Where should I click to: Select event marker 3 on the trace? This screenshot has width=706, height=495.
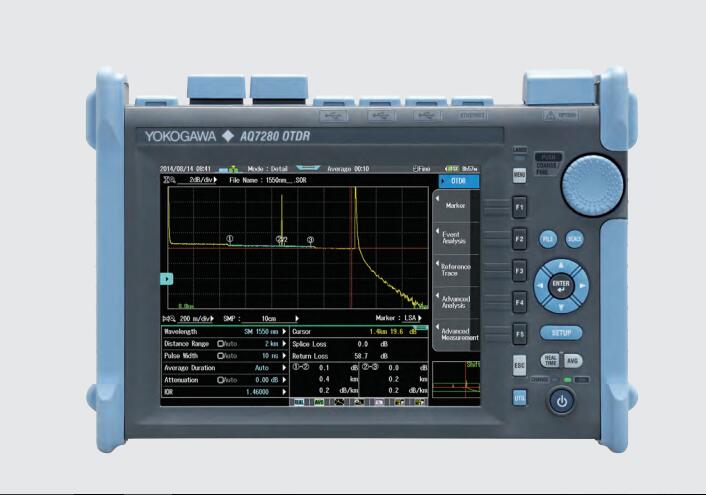point(310,240)
